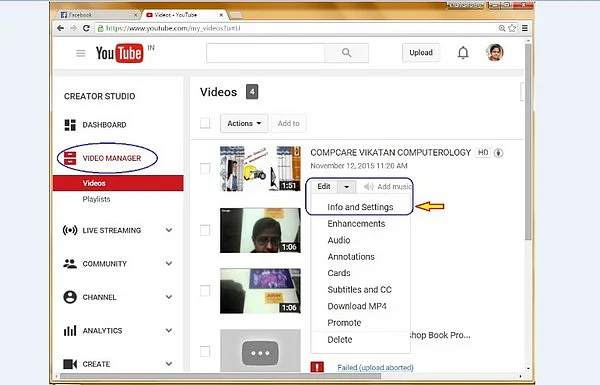Click the Community people icon

tap(70, 264)
